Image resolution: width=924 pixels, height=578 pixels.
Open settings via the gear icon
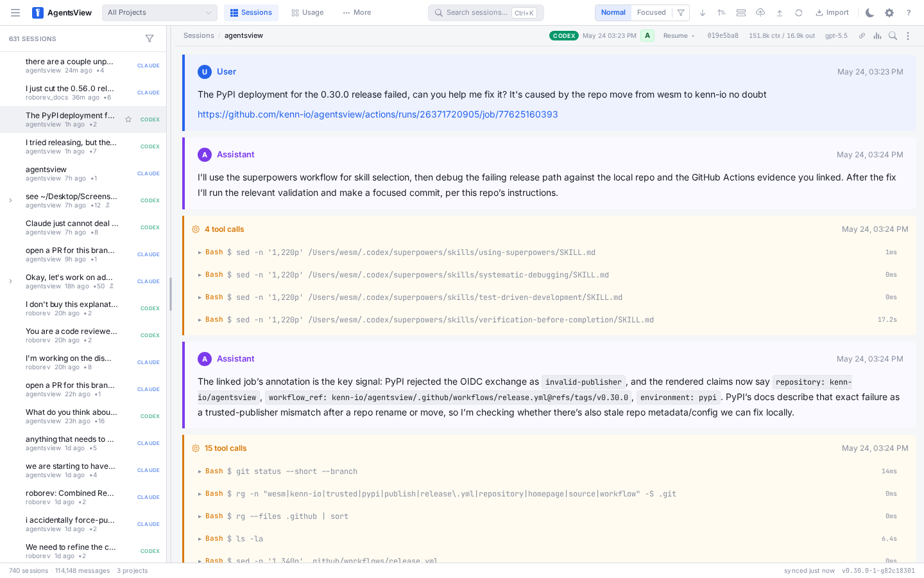pyautogui.click(x=889, y=13)
